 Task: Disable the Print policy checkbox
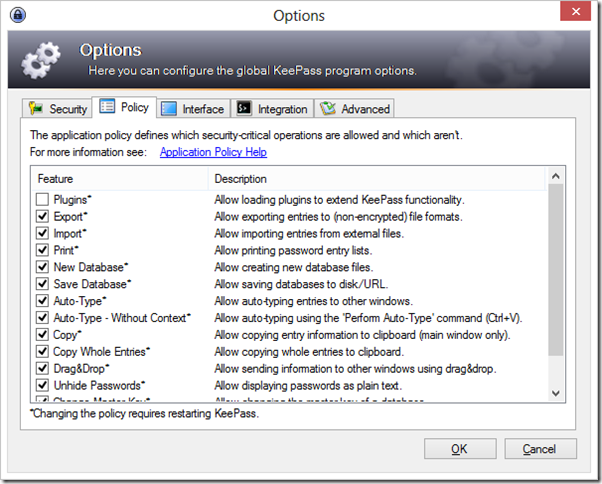coord(42,250)
